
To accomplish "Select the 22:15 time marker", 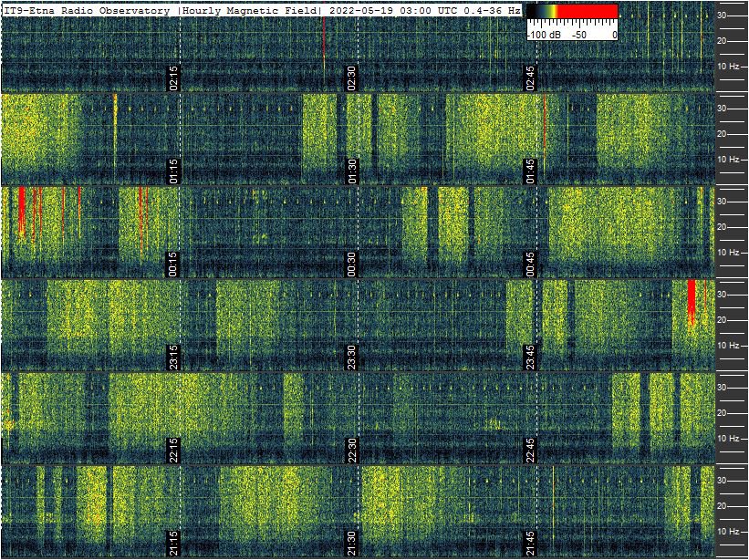I will [173, 450].
